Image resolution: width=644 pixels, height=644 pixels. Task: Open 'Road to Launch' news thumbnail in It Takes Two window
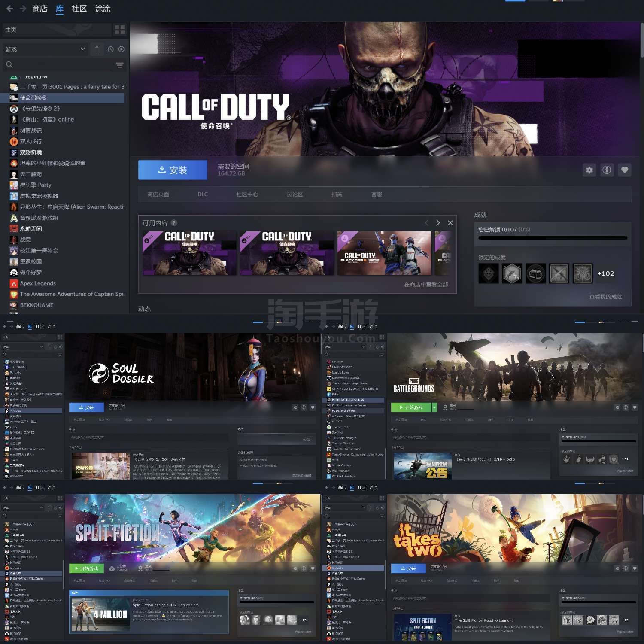[422, 627]
